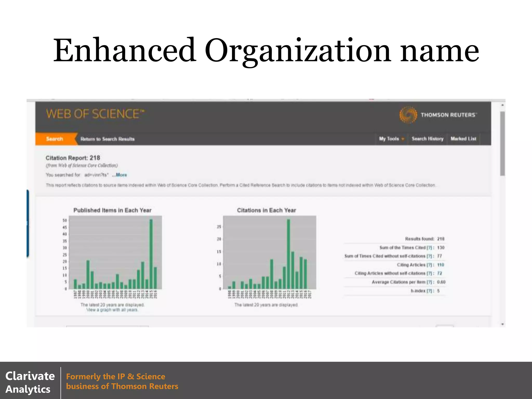Open help for Times Cited without self-citations

pos(429,256)
